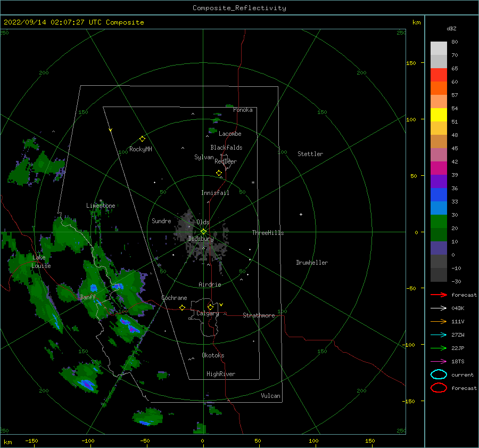Click the Ponoka town label
This screenshot has width=479, height=448.
pyautogui.click(x=243, y=110)
